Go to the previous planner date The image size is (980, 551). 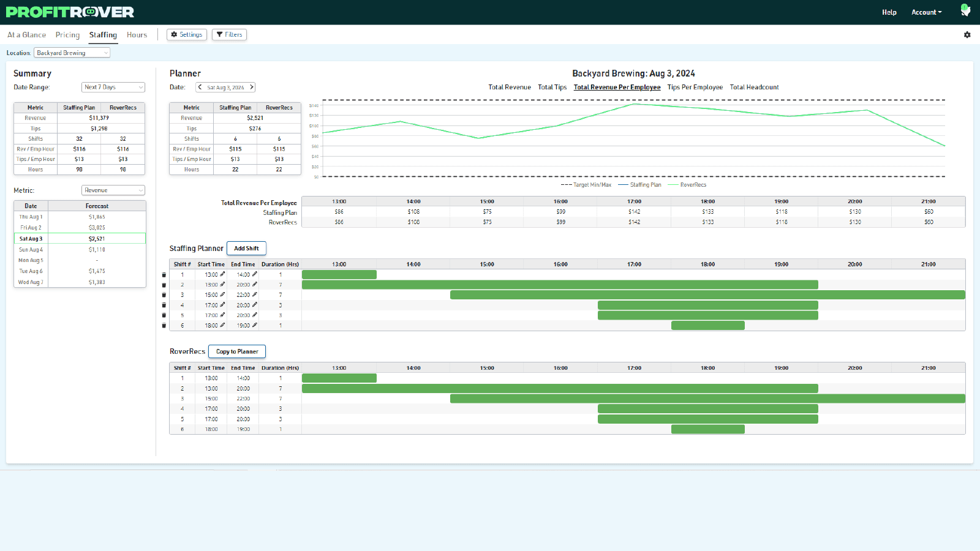pyautogui.click(x=200, y=87)
